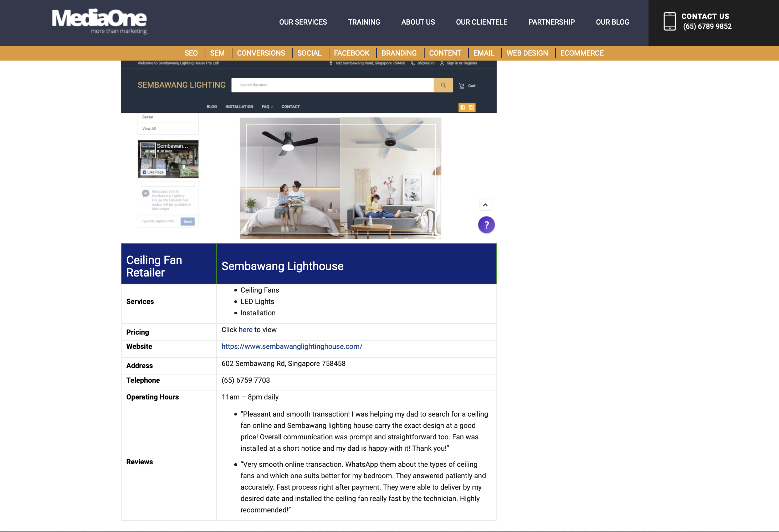Click the Facebook icon in Sembawang nav

pos(463,107)
